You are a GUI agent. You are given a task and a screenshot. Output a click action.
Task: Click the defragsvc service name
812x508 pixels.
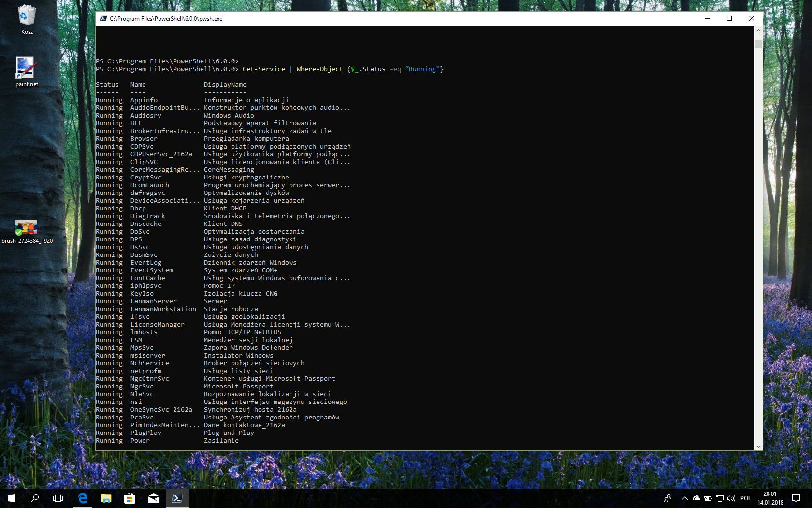pyautogui.click(x=148, y=193)
